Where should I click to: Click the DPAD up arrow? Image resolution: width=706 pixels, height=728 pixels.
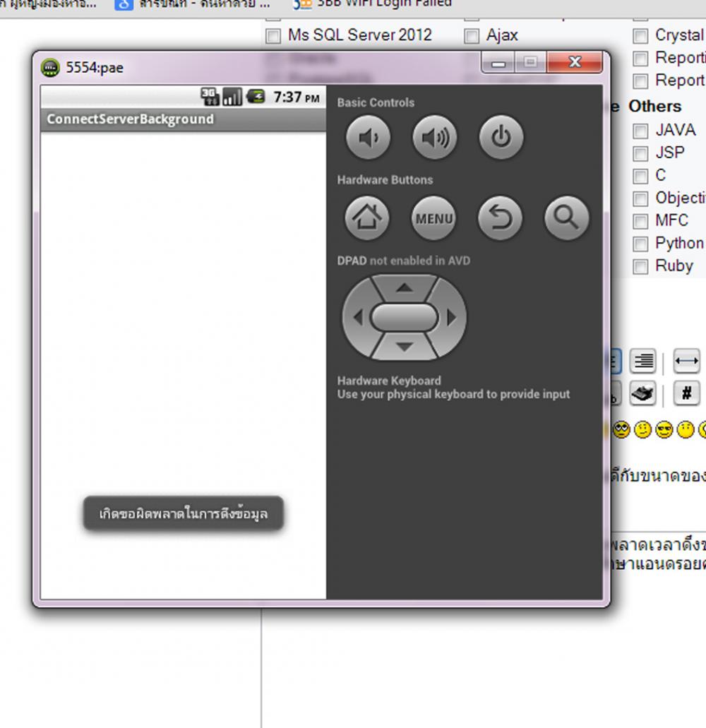(405, 288)
